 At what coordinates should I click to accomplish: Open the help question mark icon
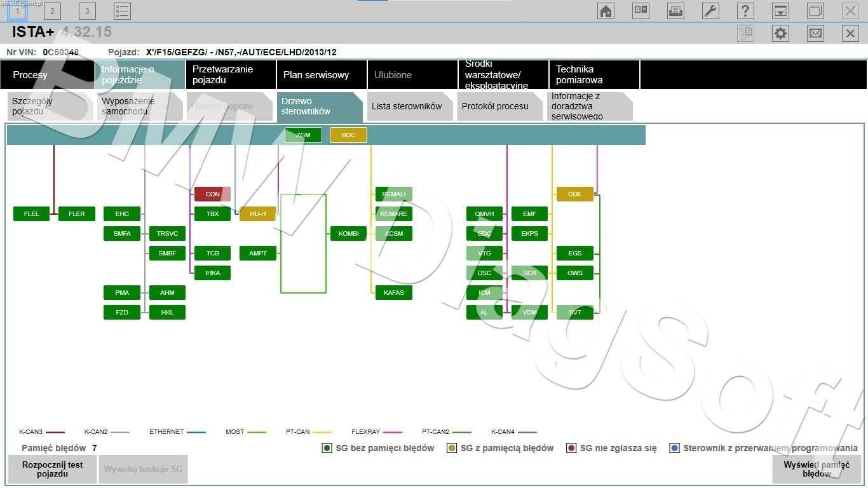pos(745,11)
